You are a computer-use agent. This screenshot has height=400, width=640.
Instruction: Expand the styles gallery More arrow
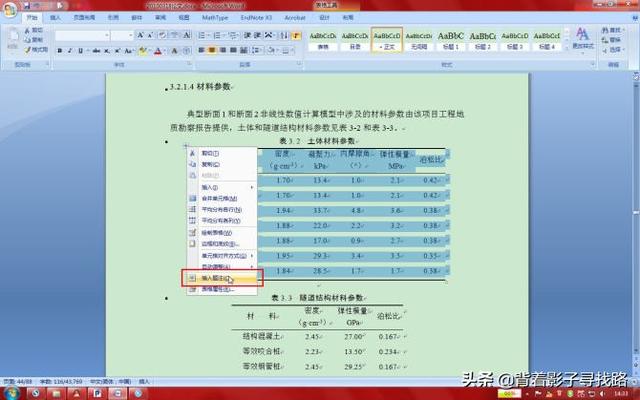[x=567, y=48]
